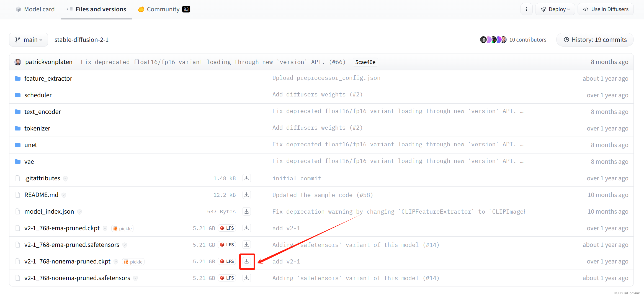The image size is (644, 297).
Task: Open patrickvonplaten's profile link
Action: pyautogui.click(x=49, y=62)
